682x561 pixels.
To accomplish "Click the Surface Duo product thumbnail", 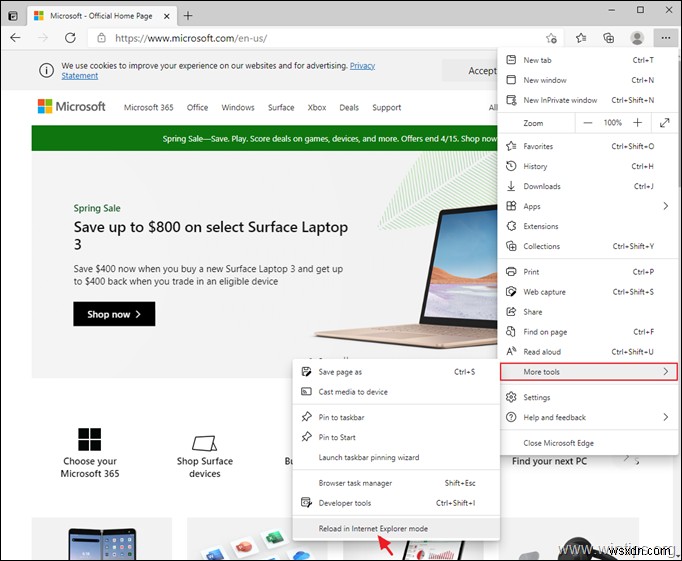I will click(x=102, y=543).
